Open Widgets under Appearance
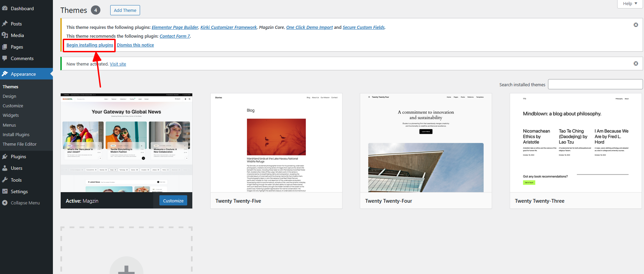 (x=11, y=115)
